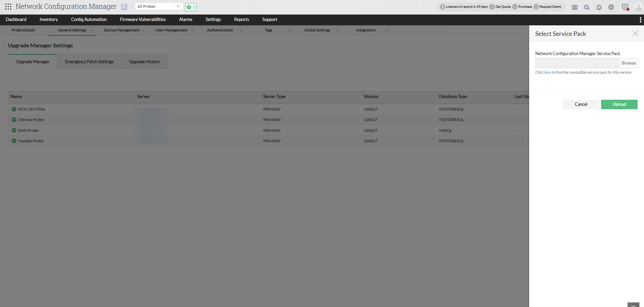The image size is (644, 307).
Task: Open the Reports menu
Action: (x=241, y=20)
